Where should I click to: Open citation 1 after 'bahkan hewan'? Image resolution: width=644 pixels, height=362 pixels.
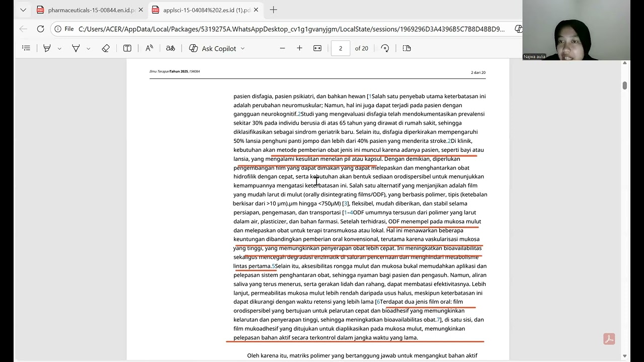370,96
